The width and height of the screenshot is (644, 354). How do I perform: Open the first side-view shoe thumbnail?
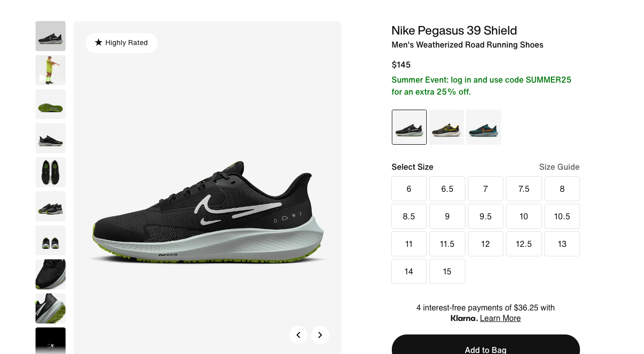(51, 36)
